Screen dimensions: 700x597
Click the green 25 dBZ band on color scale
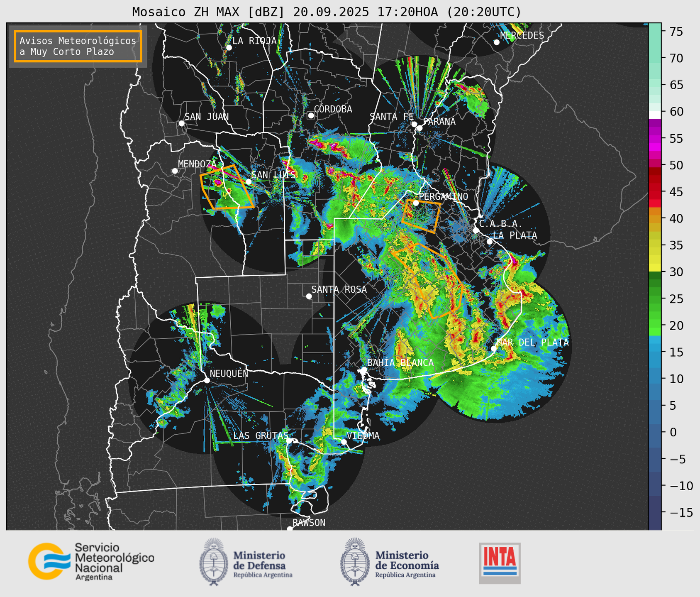pos(655,298)
